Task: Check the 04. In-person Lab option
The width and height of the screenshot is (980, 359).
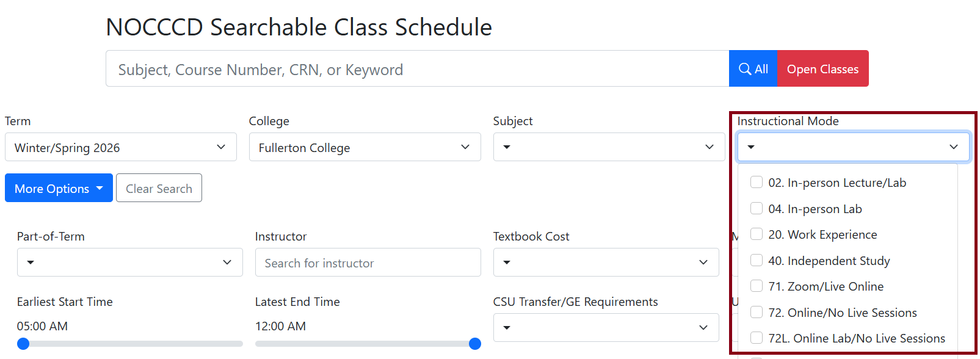Action: coord(757,209)
